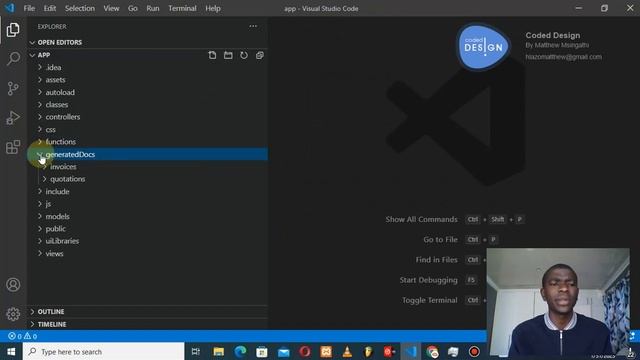
Task: Open the Edit menu
Action: point(50,8)
